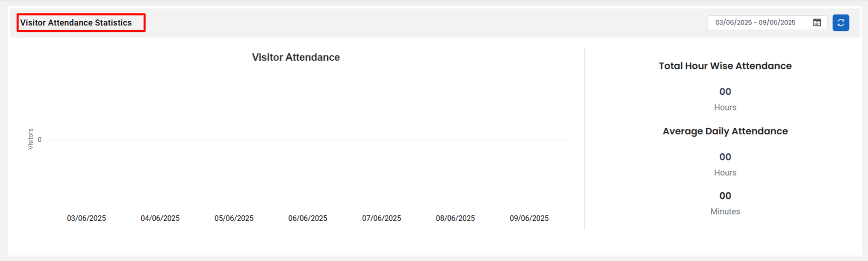Click the 04/06/2025 axis label
Screen dimensions: 868x261
pyautogui.click(x=160, y=218)
